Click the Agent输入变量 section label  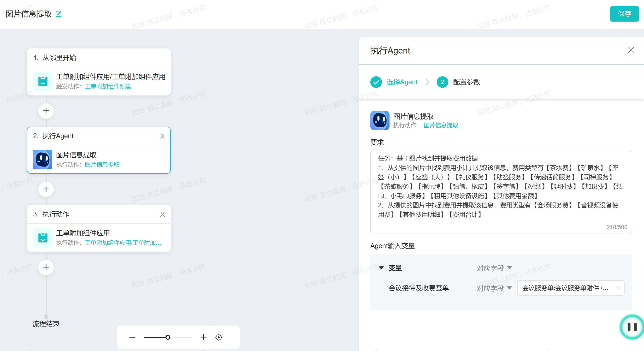tap(392, 246)
